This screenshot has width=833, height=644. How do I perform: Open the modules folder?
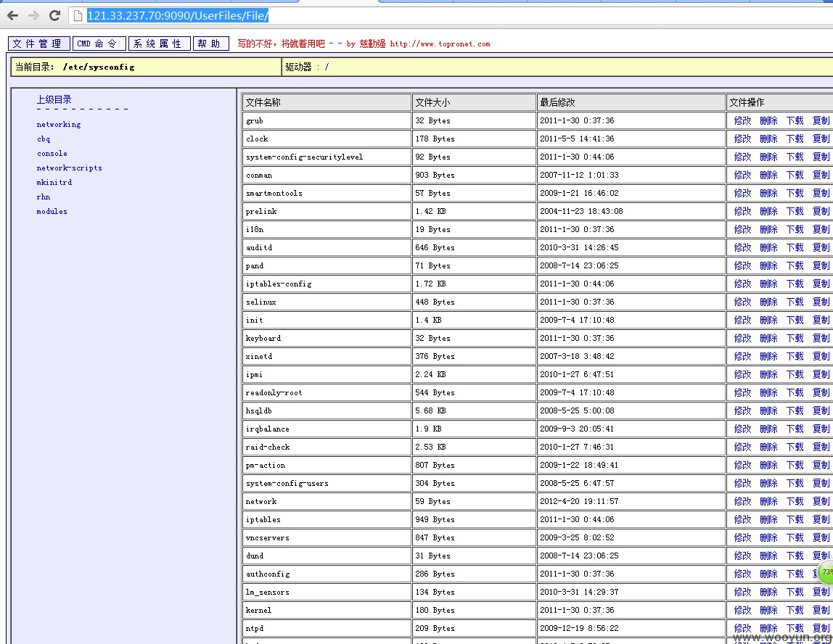click(x=52, y=211)
